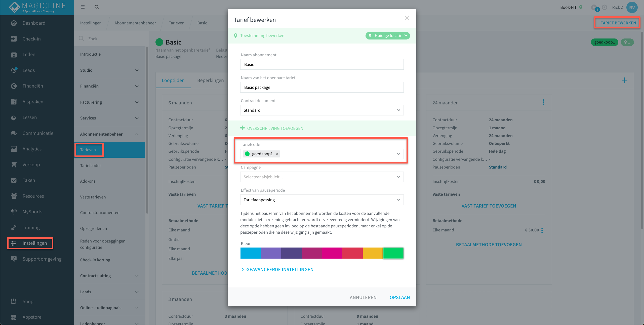Click the Opslaan button

point(399,297)
